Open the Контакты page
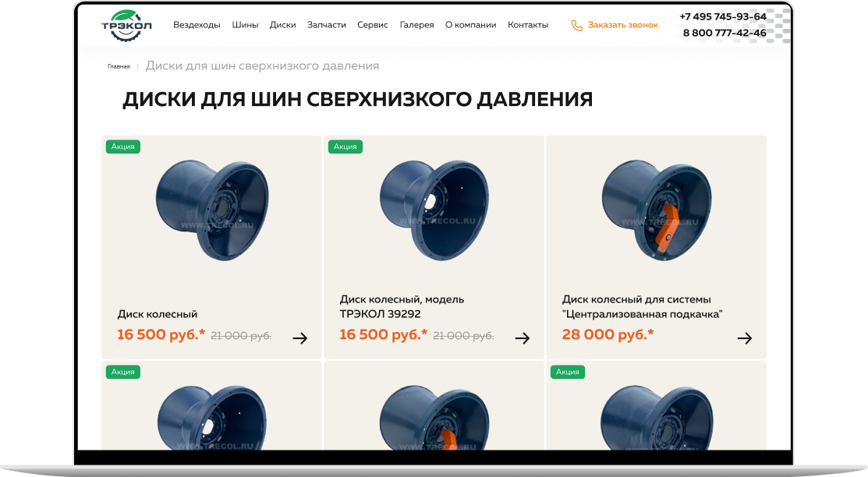The width and height of the screenshot is (868, 477). pyautogui.click(x=528, y=25)
